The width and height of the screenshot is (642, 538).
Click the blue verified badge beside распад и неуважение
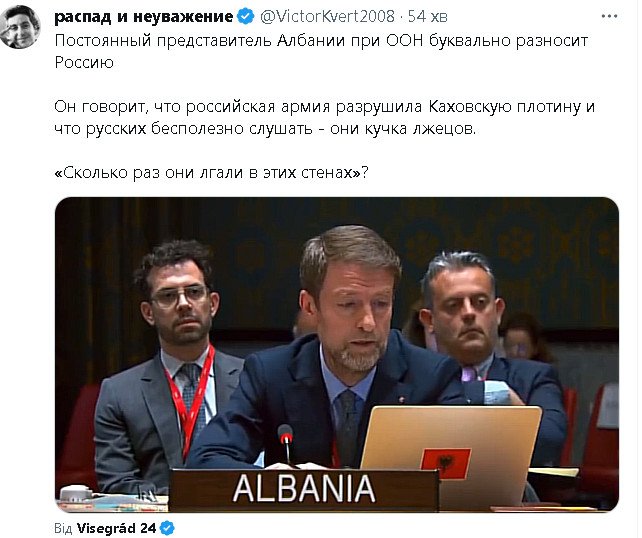(x=246, y=16)
